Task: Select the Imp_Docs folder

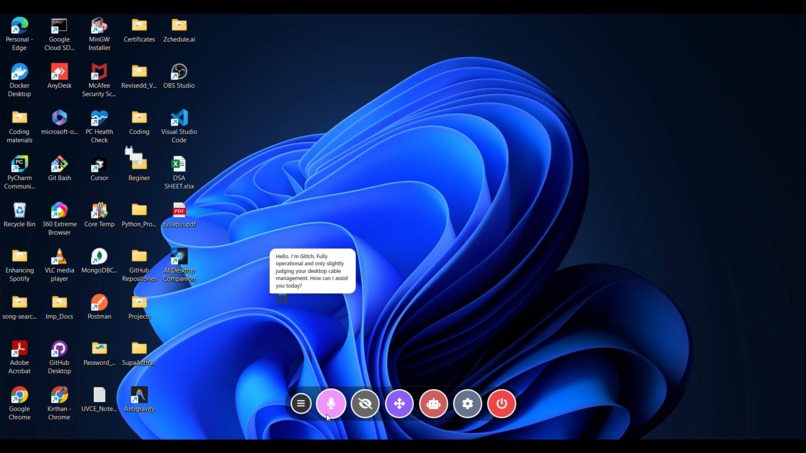Action: pyautogui.click(x=59, y=307)
